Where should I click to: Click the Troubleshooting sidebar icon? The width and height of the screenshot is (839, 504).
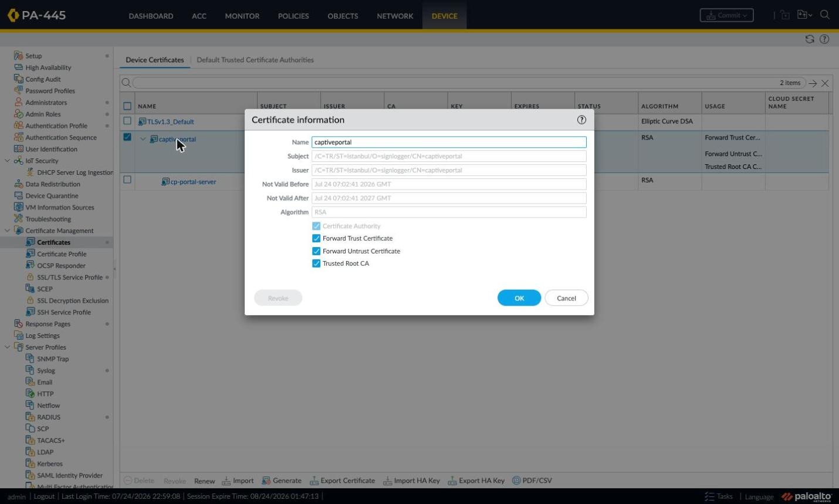point(18,219)
